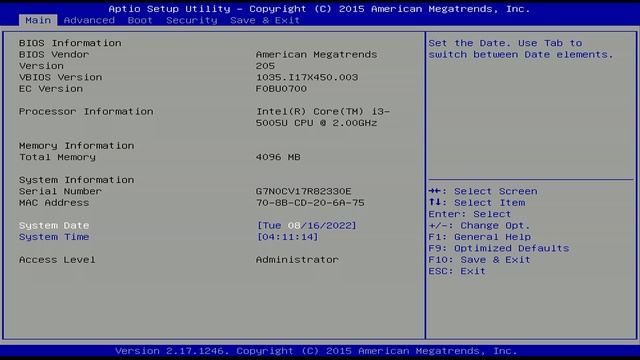The height and width of the screenshot is (360, 640).
Task: Click the F9: Optimized Defaults hint
Action: coord(499,248)
